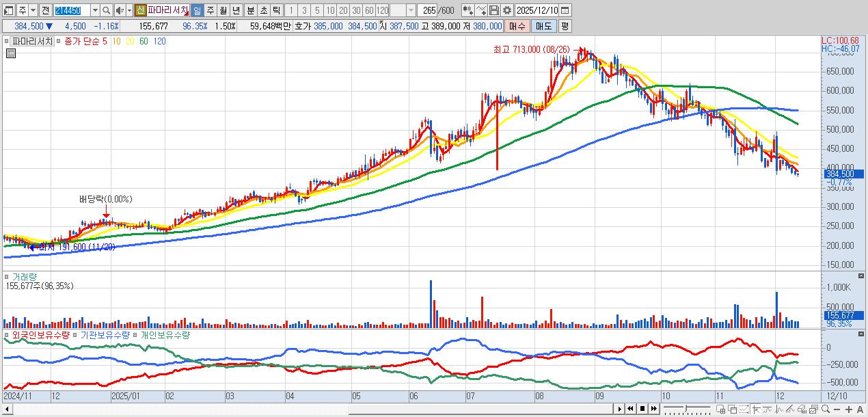Click interval button 5
The image size is (868, 417).
[x=316, y=11]
